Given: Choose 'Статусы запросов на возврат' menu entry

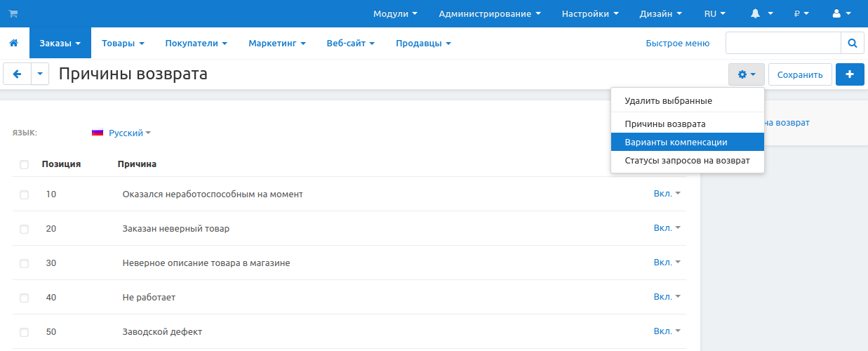Looking at the screenshot, I should (687, 160).
